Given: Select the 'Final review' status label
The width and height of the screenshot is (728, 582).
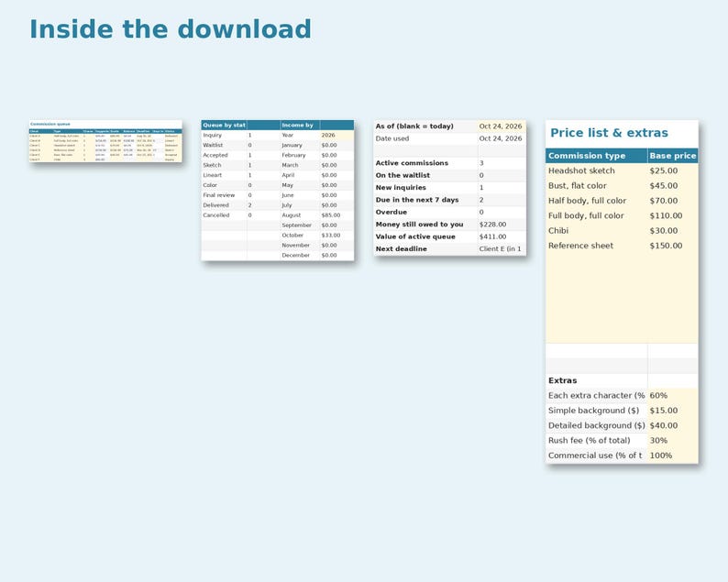Looking at the screenshot, I should (x=219, y=195).
